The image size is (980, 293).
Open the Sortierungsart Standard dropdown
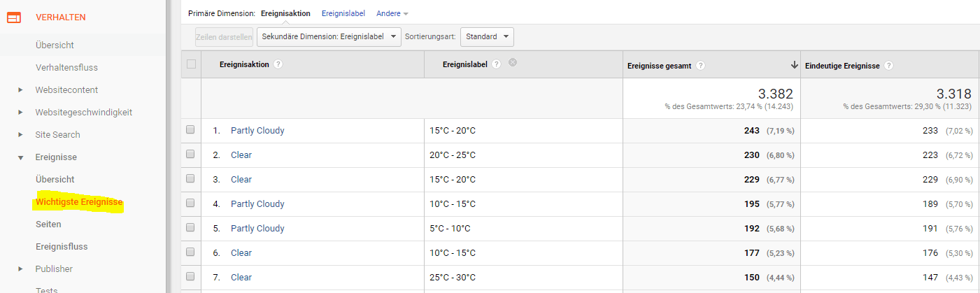pos(487,36)
